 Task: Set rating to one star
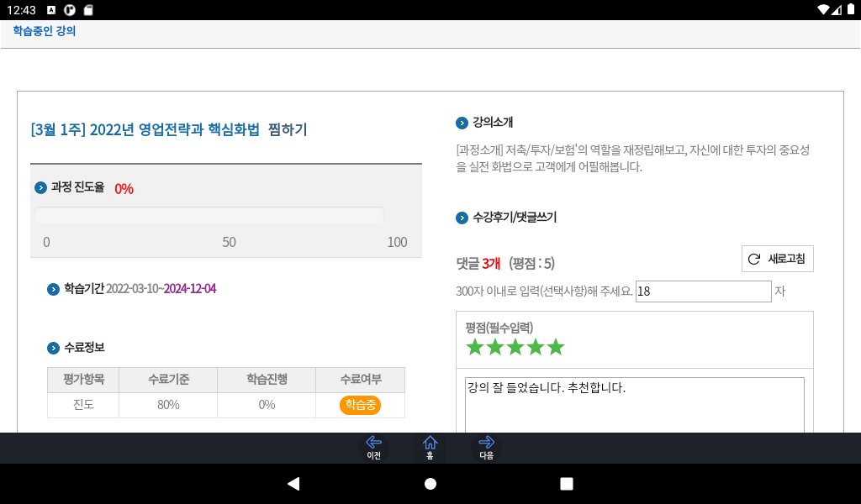(474, 347)
